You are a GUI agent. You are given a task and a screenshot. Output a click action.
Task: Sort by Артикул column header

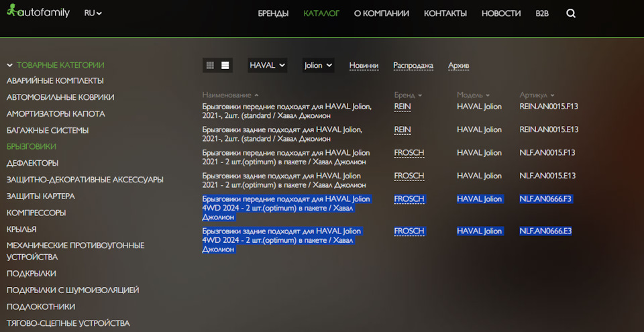pos(537,95)
